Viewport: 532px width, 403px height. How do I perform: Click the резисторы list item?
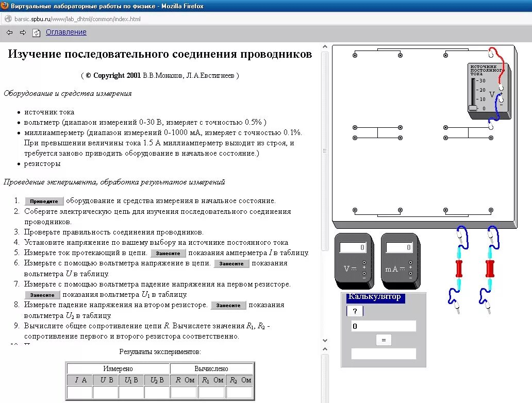tap(42, 164)
